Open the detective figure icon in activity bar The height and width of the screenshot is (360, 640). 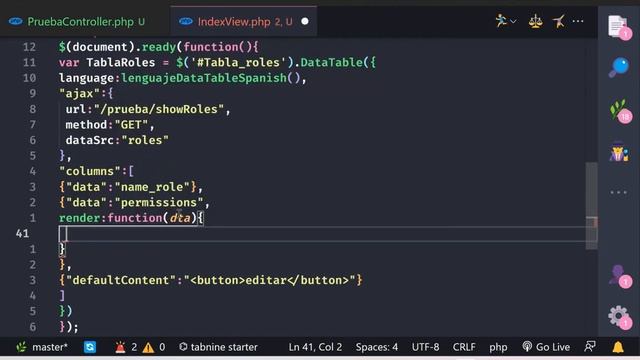(619, 151)
